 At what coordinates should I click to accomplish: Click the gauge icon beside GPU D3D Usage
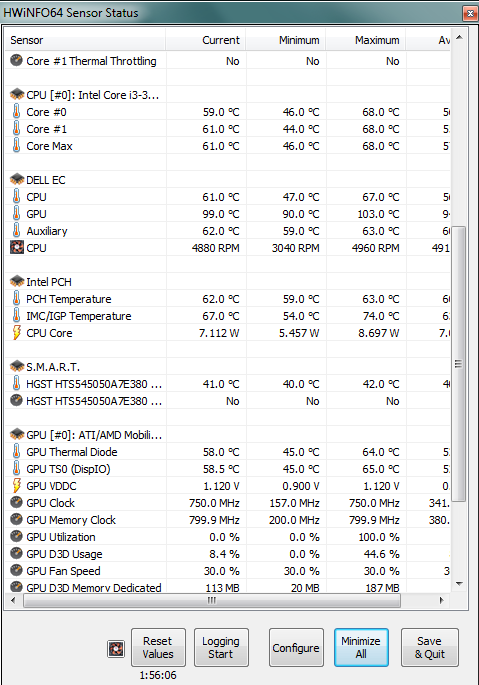tap(16, 554)
